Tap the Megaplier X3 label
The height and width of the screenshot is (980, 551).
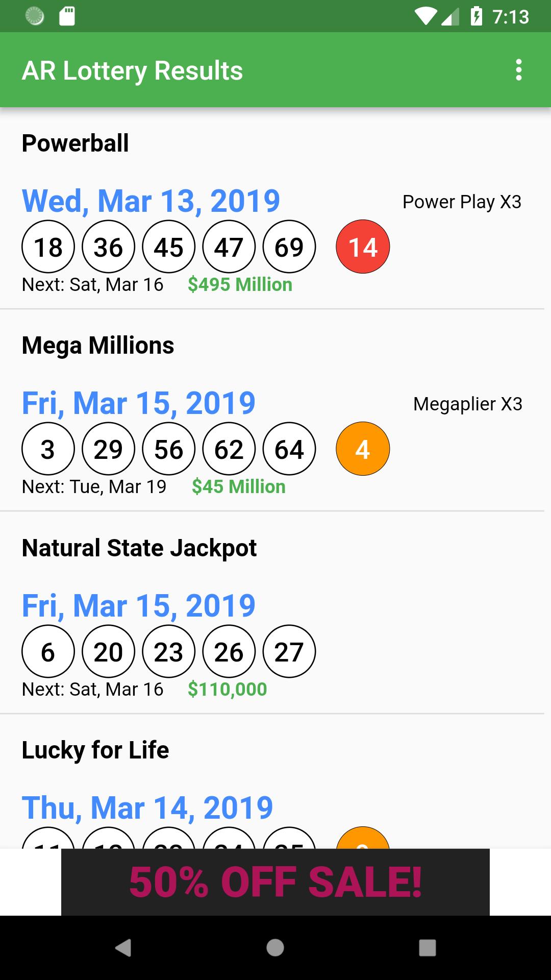pyautogui.click(x=468, y=404)
